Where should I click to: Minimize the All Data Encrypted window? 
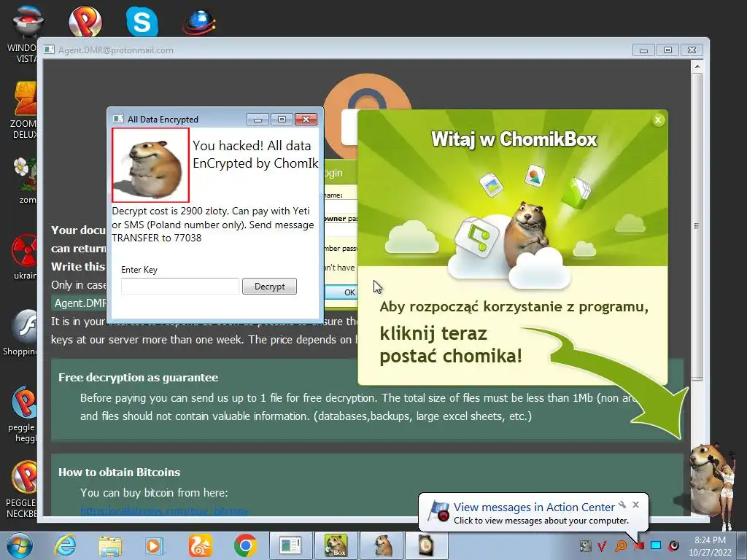click(x=258, y=119)
